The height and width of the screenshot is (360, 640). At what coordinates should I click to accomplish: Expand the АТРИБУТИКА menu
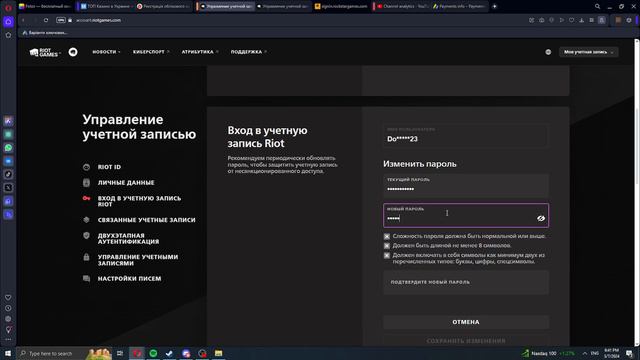click(x=200, y=52)
